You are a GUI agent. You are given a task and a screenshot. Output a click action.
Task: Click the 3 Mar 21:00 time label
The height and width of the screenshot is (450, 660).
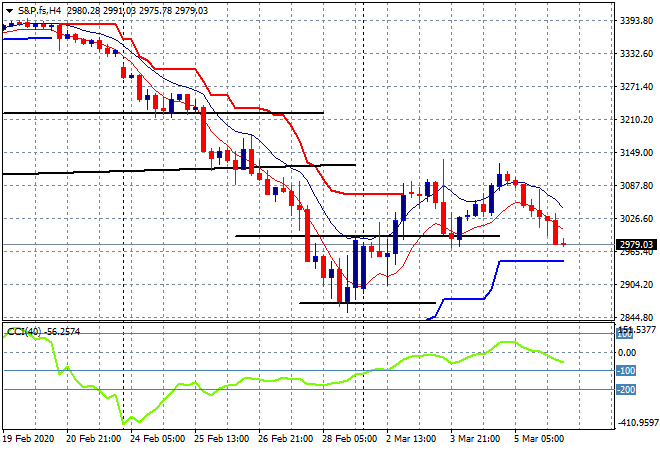[475, 439]
